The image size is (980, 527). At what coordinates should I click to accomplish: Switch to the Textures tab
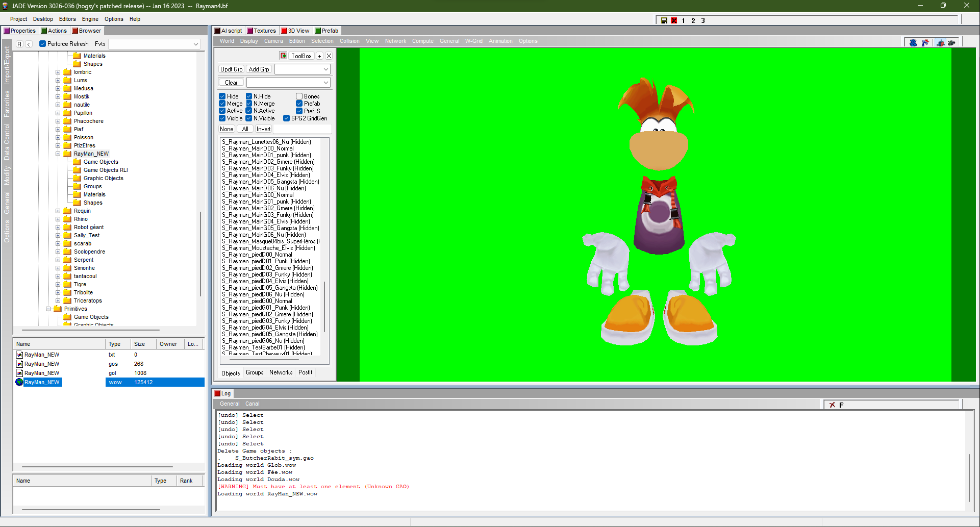coord(261,31)
